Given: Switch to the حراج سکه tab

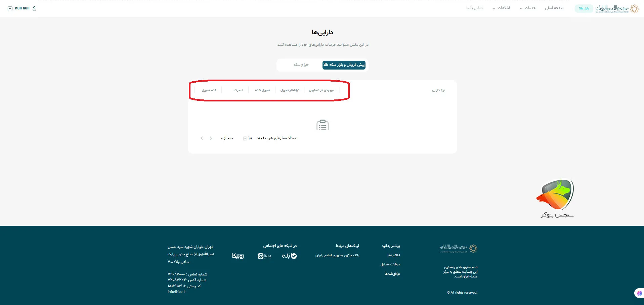Looking at the screenshot, I should pos(301,64).
